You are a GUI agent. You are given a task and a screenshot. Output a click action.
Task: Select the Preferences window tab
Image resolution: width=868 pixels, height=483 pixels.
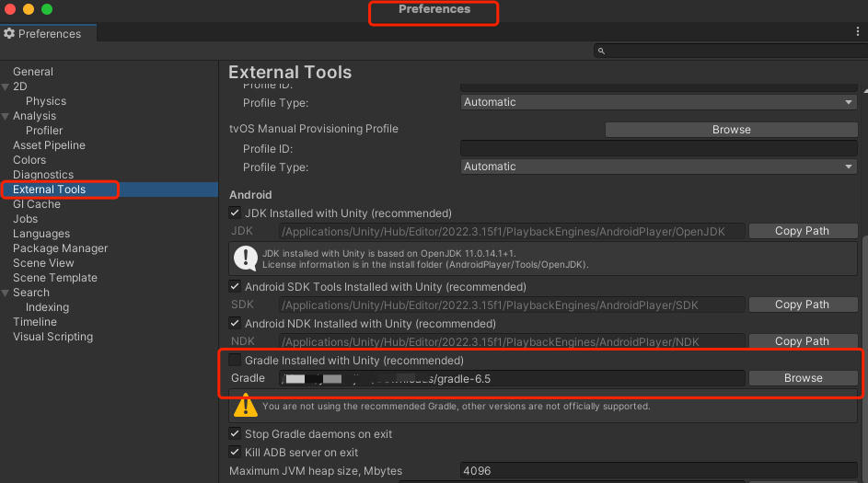coord(49,33)
